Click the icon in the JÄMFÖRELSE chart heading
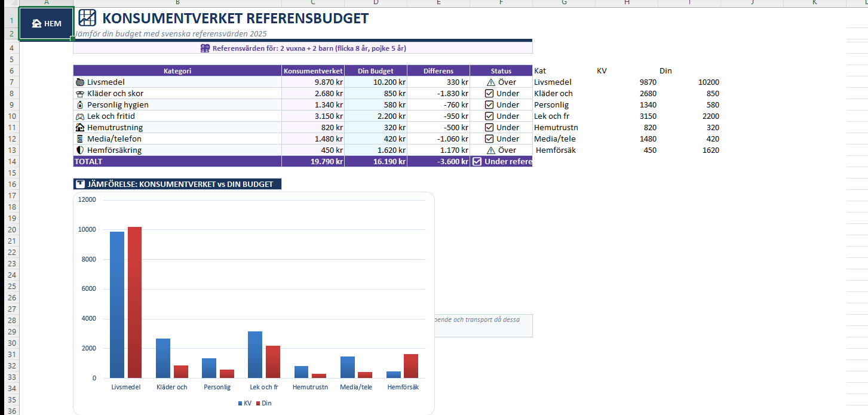Screen dimensions: 868x415 click(x=81, y=184)
